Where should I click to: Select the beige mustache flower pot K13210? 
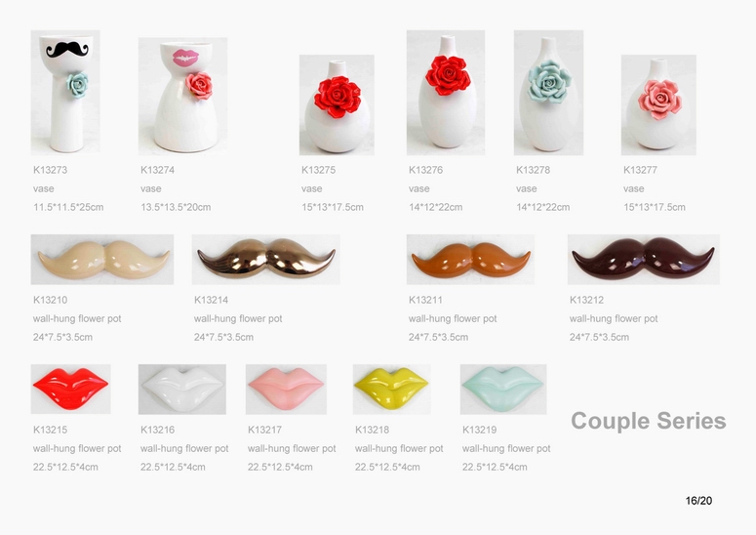102,260
